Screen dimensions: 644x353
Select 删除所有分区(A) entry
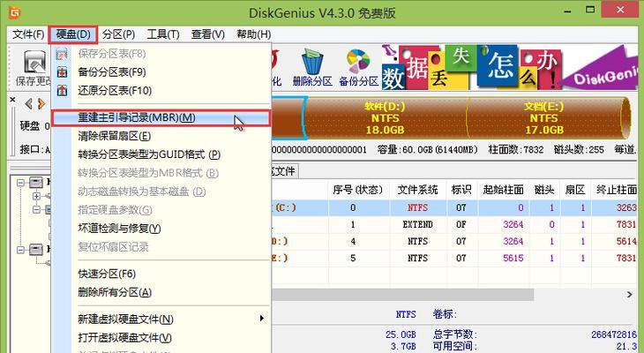coord(115,292)
